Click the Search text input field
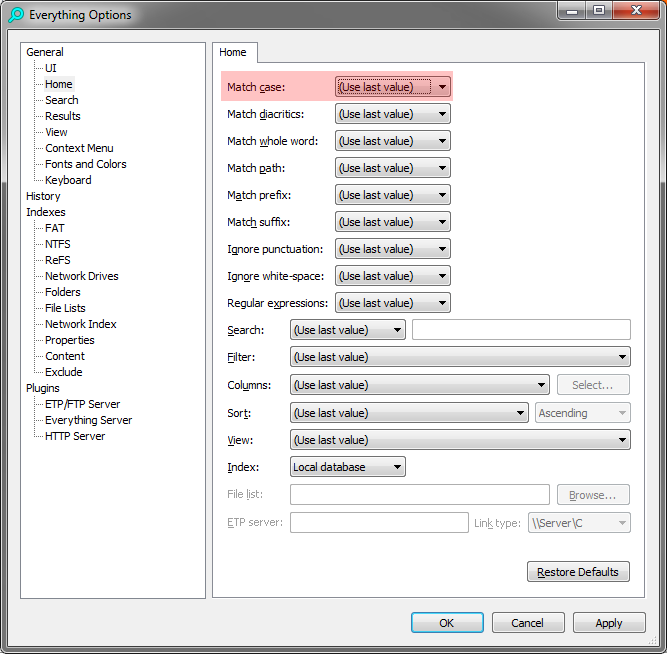 coord(521,330)
